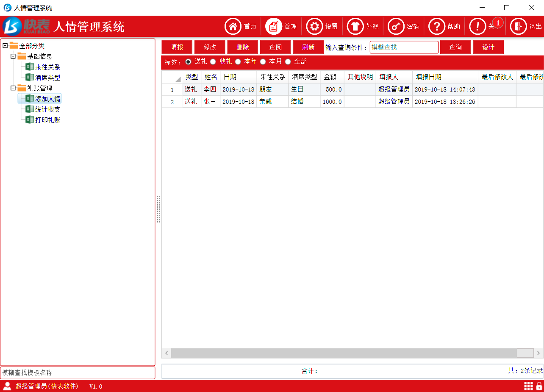This screenshot has height=392, width=544.
Task: Click the 关于 icon with notification badge
Action: (477, 26)
